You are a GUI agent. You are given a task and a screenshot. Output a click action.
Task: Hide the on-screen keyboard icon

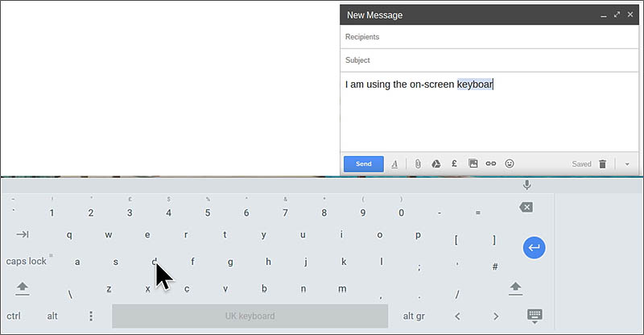pyautogui.click(x=535, y=316)
